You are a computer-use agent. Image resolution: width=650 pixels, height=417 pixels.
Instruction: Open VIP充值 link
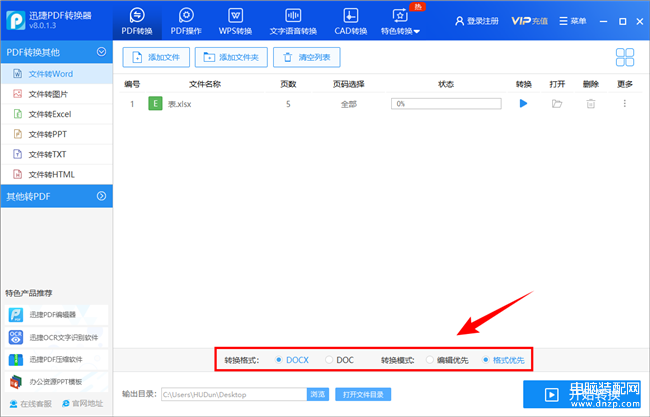coord(529,21)
